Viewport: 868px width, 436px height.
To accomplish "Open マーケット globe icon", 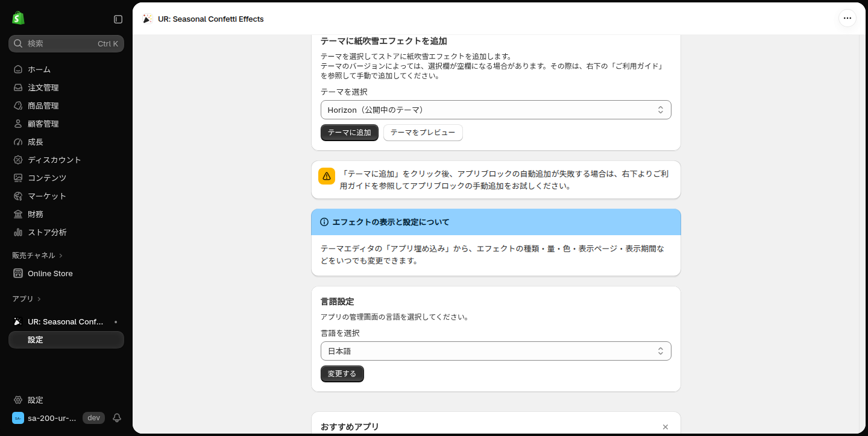I will click(18, 196).
